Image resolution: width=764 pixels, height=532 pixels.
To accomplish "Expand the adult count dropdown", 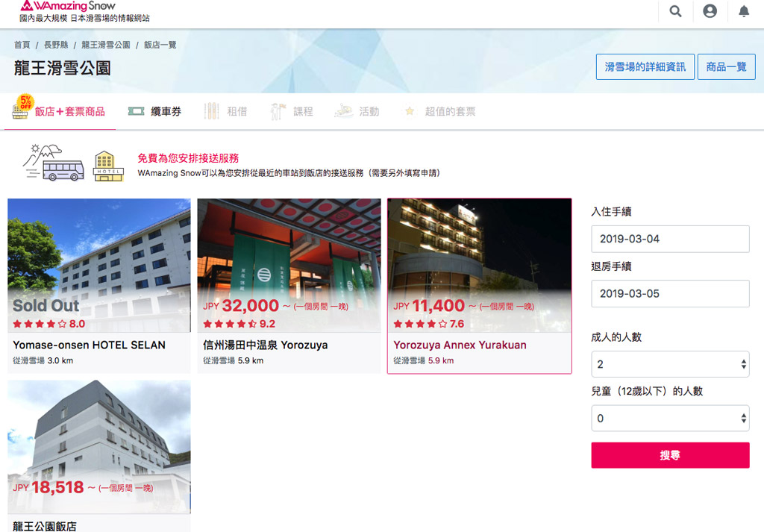I will tap(670, 364).
